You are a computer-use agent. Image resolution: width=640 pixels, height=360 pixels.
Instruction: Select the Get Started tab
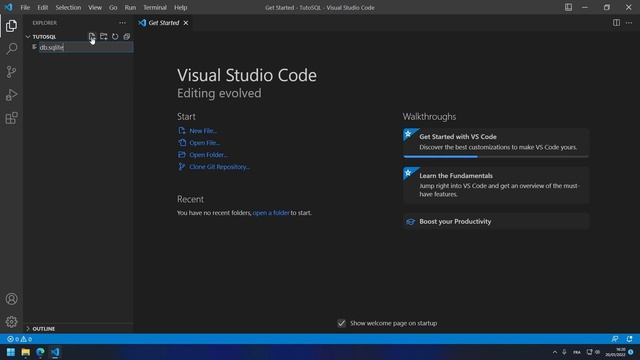pos(163,23)
